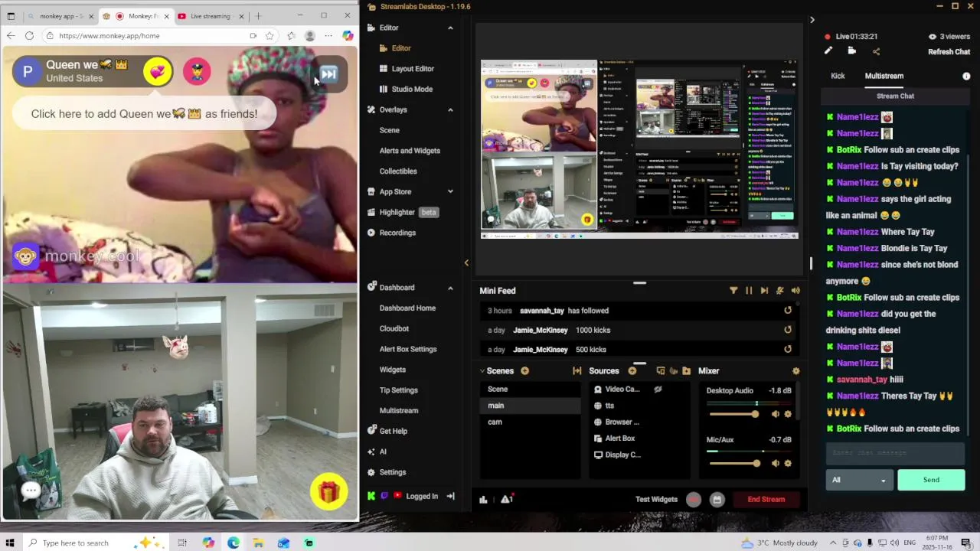This screenshot has width=980, height=551.
Task: Start recording with the red record button
Action: 694,500
